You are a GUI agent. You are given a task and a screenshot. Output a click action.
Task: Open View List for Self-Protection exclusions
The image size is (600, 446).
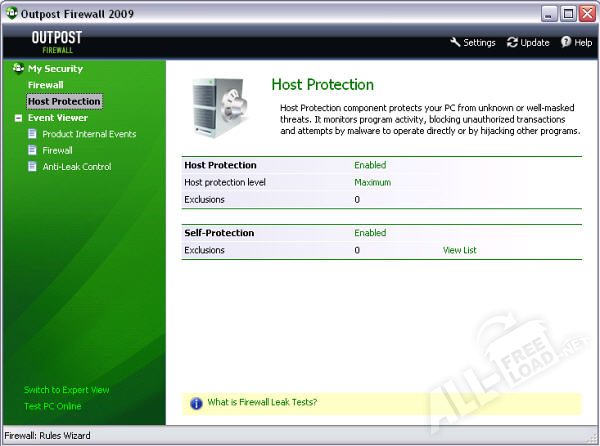tap(459, 250)
